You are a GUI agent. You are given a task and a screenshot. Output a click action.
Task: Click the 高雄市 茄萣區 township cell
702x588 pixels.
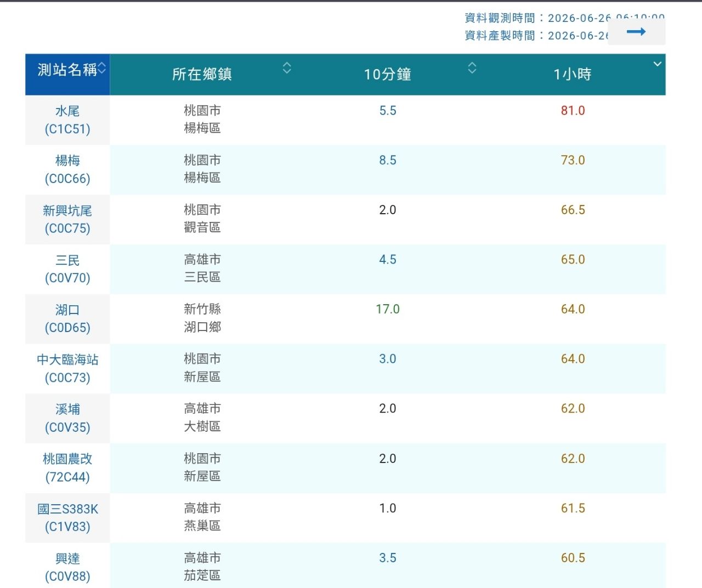202,567
